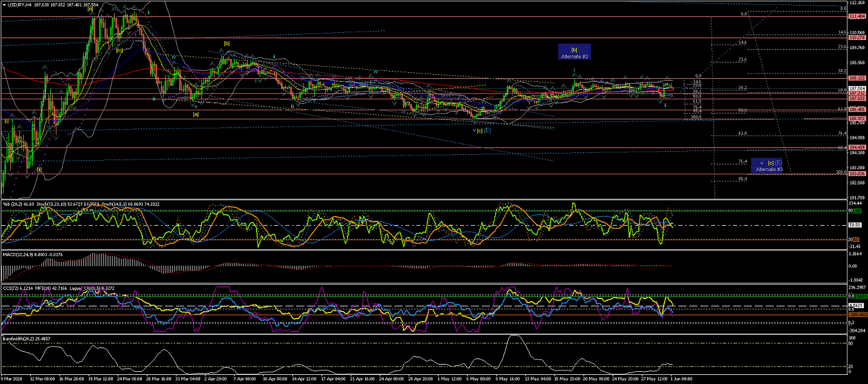Image resolution: width=868 pixels, height=384 pixels.
Task: Click the CCI(72) indicator label
Action: coord(12,288)
